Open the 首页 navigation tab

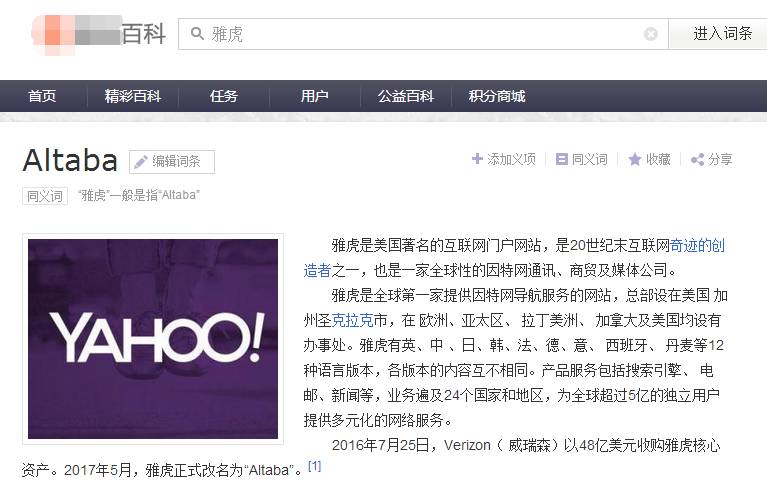click(42, 96)
